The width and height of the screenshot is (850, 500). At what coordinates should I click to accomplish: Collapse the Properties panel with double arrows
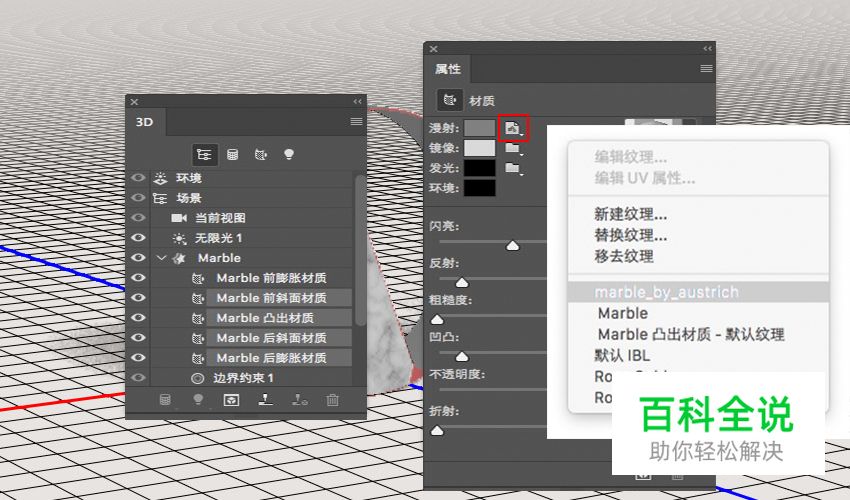707,49
